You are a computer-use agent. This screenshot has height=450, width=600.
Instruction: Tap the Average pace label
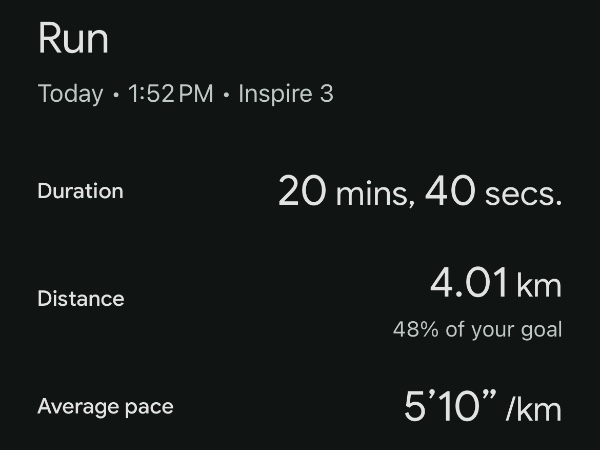pyautogui.click(x=106, y=407)
